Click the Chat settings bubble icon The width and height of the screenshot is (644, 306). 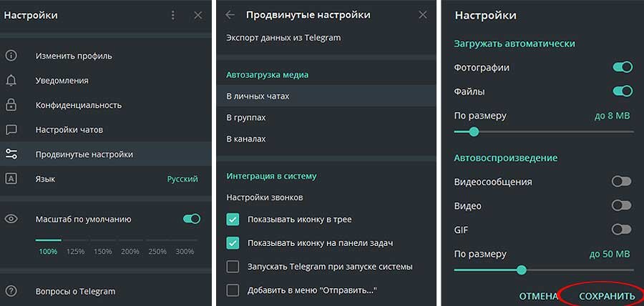[x=11, y=130]
